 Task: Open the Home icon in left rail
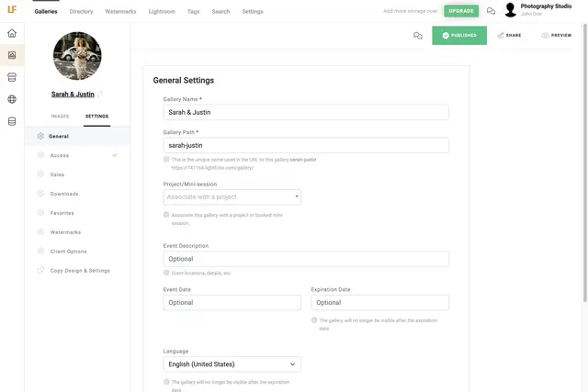[x=12, y=33]
